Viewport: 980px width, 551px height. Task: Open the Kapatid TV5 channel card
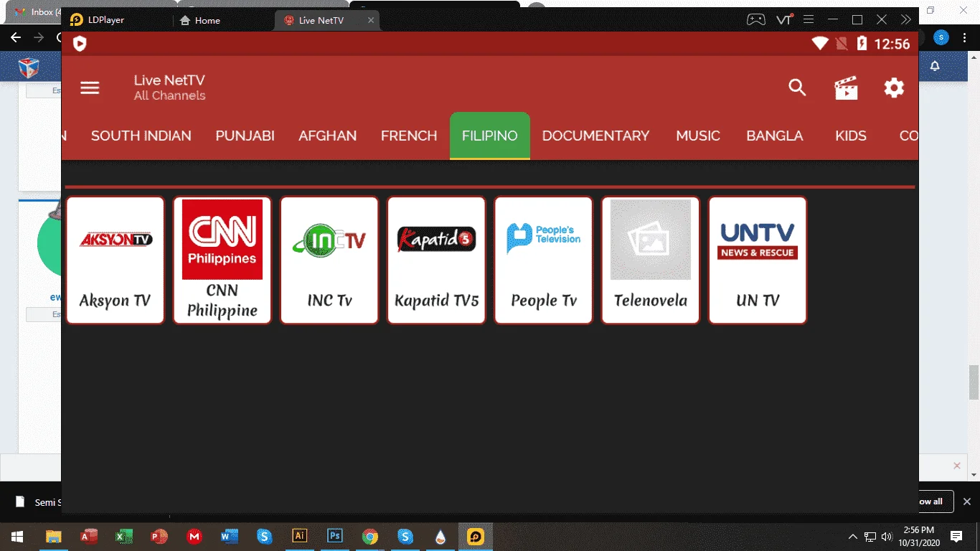[436, 260]
